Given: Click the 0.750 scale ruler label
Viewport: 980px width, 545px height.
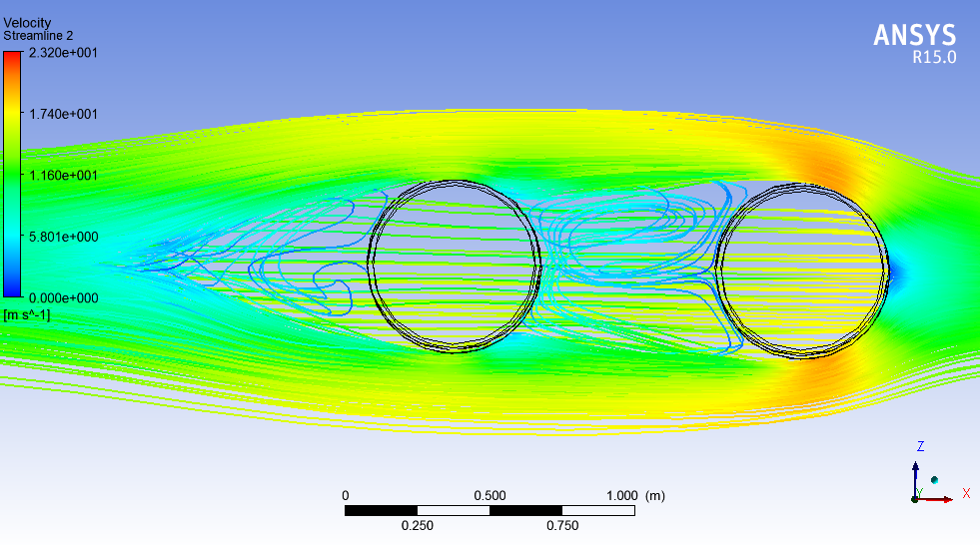Looking at the screenshot, I should pyautogui.click(x=561, y=526).
